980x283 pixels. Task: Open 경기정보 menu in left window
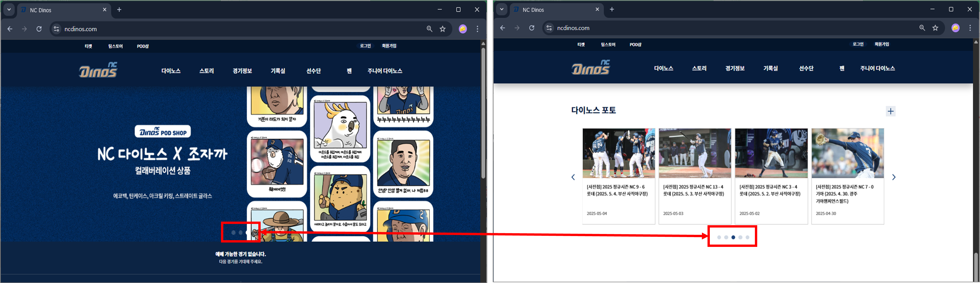coord(242,71)
